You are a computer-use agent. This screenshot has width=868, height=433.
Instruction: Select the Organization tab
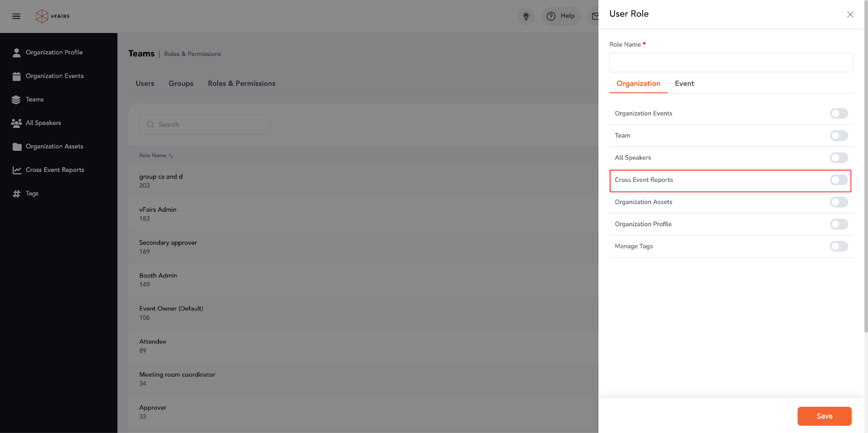pyautogui.click(x=638, y=84)
